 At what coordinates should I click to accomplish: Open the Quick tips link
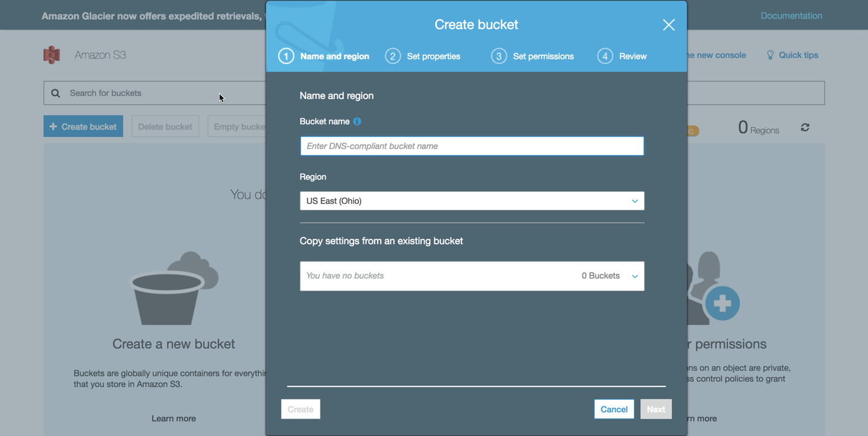click(798, 55)
